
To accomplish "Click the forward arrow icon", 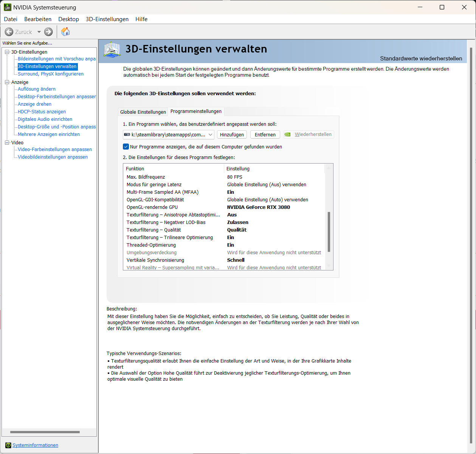I will (x=48, y=32).
